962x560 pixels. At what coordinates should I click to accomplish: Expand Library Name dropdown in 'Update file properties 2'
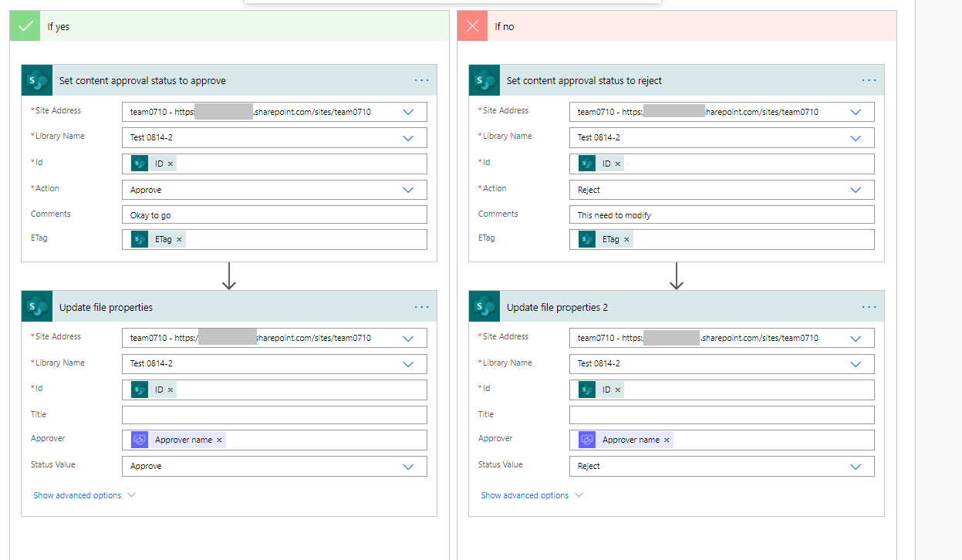[x=856, y=364]
